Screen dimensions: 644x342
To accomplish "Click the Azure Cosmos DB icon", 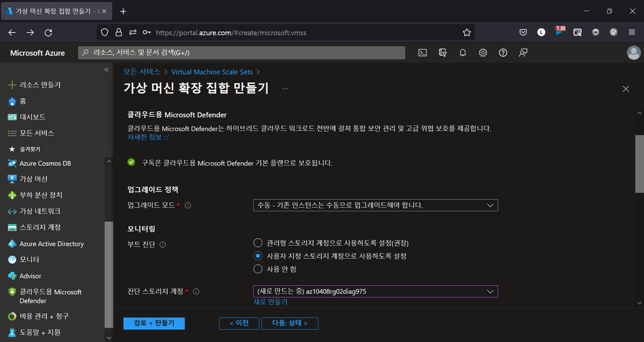I will tap(12, 163).
